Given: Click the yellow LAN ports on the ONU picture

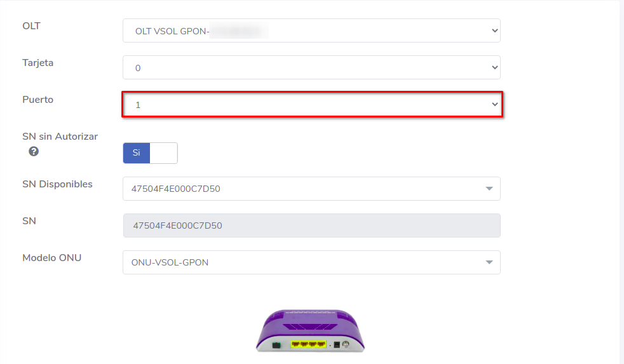Looking at the screenshot, I should [308, 344].
